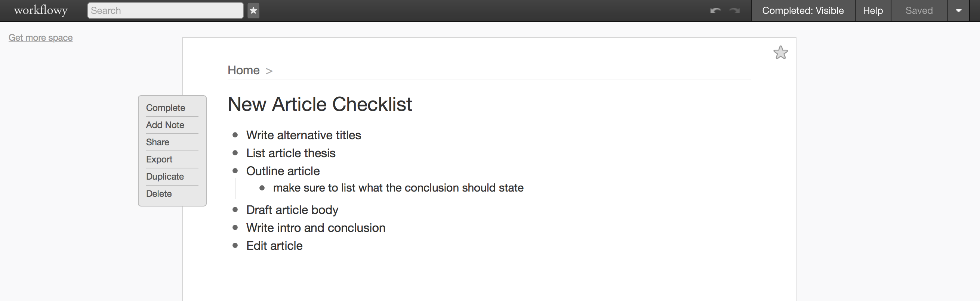Screen dimensions: 980x301
Task: Go to Home breadcrumb link
Action: 243,70
